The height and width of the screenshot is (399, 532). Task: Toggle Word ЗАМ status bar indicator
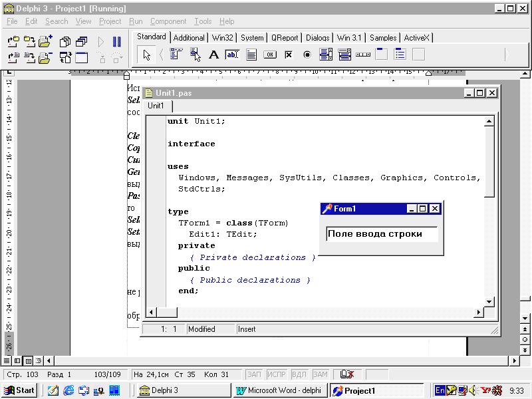click(320, 374)
